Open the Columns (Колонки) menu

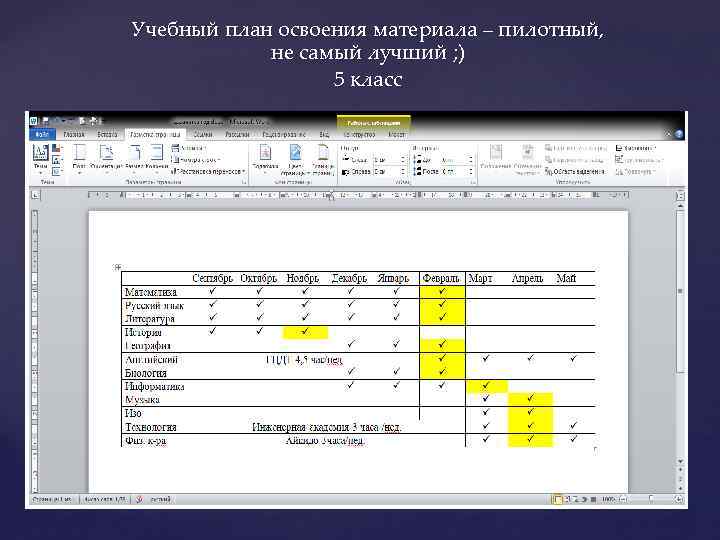click(157, 158)
